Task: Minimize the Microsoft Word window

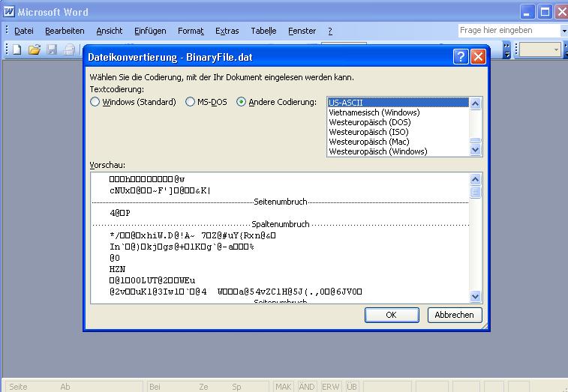Action: point(527,12)
